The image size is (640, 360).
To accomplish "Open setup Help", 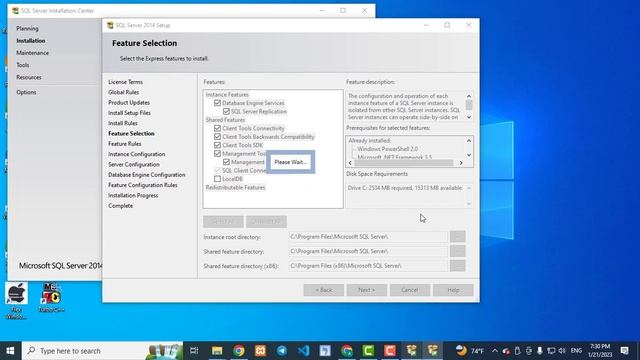I will click(x=453, y=290).
